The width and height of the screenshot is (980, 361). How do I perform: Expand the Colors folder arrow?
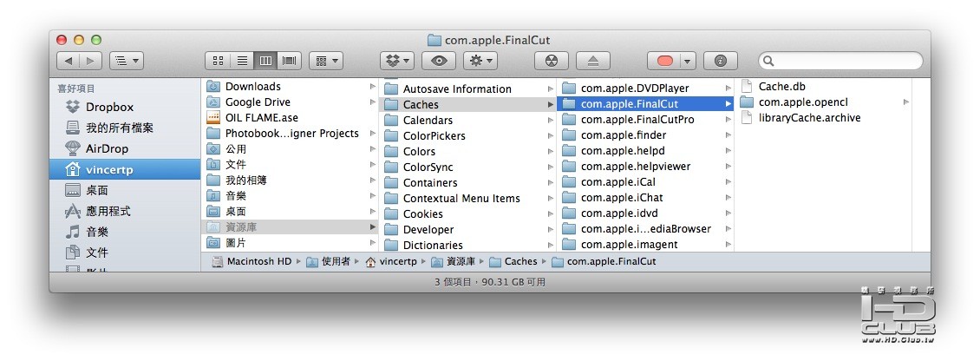551,151
